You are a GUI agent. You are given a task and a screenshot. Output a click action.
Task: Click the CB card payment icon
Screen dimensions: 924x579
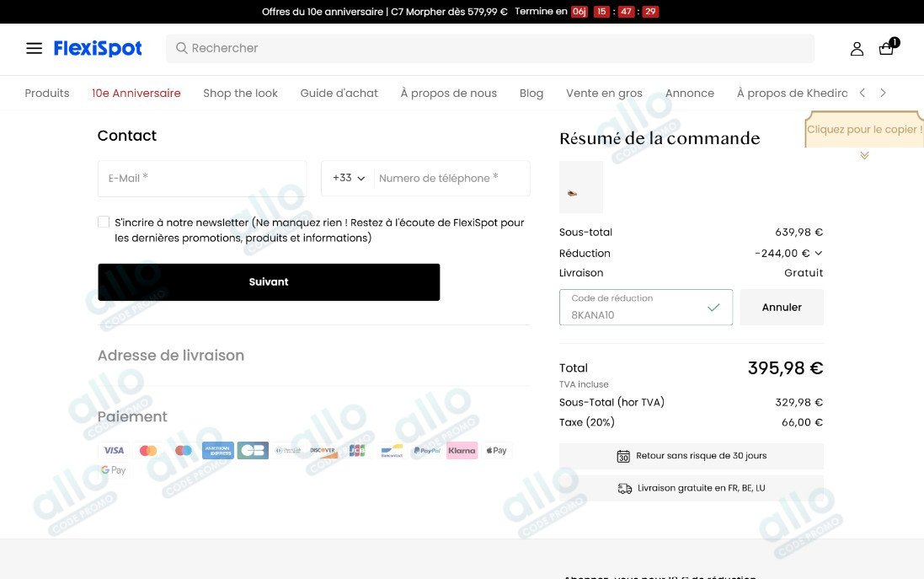pyautogui.click(x=253, y=450)
